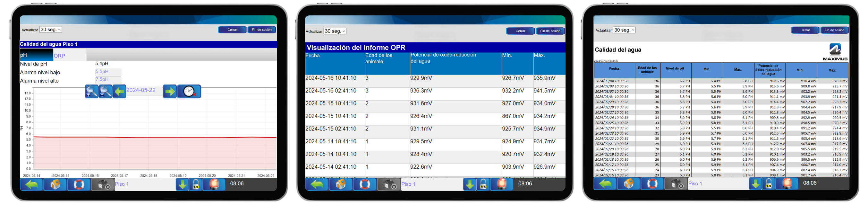Click Calidad del agua Piso 1 title bar
This screenshot has width=868, height=206.
tap(148, 44)
